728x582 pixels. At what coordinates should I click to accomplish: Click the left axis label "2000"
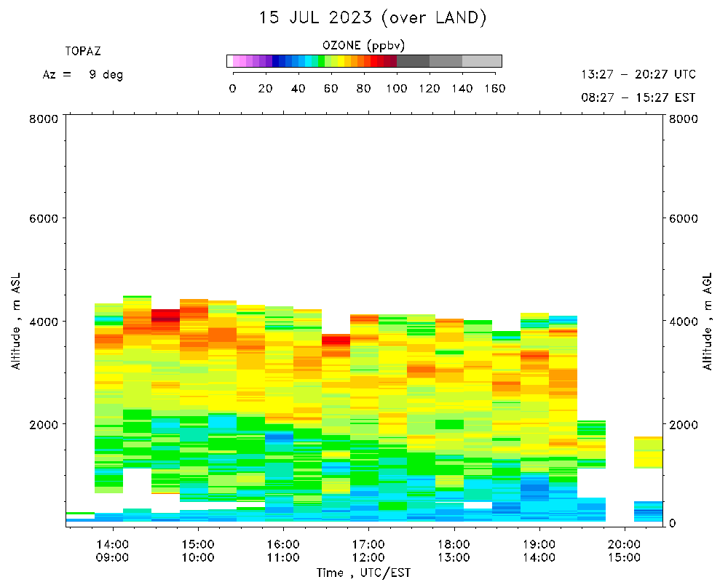44,424
